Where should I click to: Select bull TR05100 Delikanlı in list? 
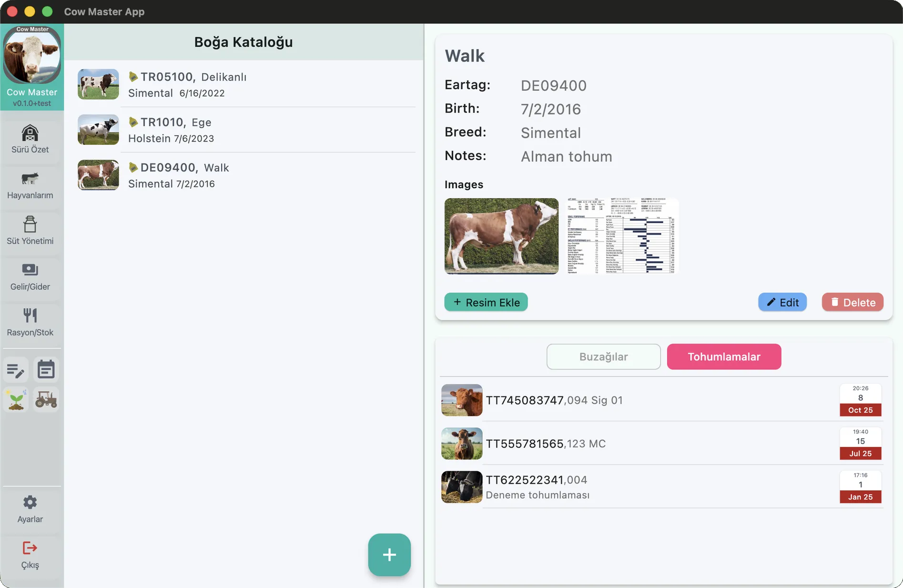[x=245, y=84]
